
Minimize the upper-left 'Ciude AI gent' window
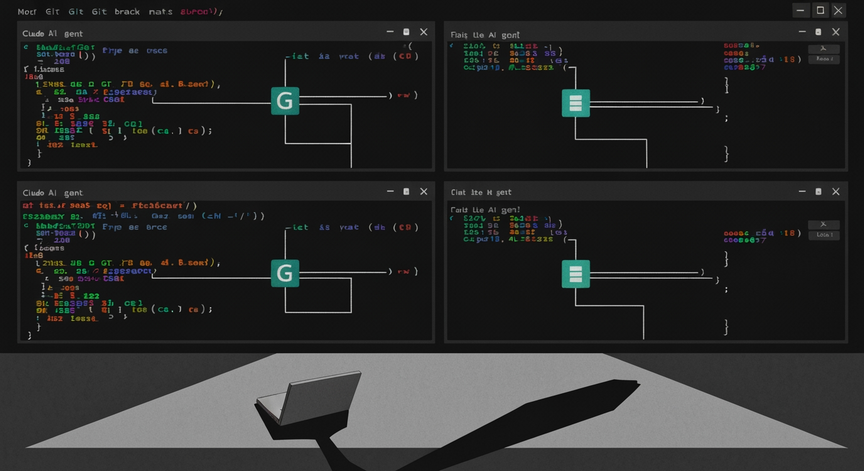(390, 32)
